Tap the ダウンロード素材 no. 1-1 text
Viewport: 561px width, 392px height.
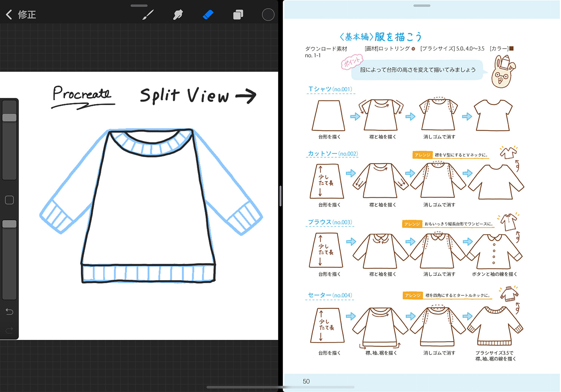click(x=326, y=52)
